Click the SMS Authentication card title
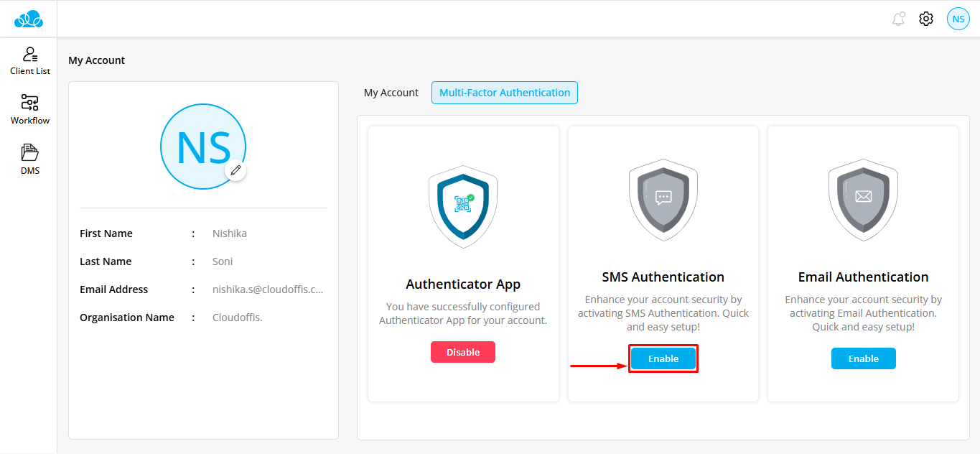 click(663, 277)
